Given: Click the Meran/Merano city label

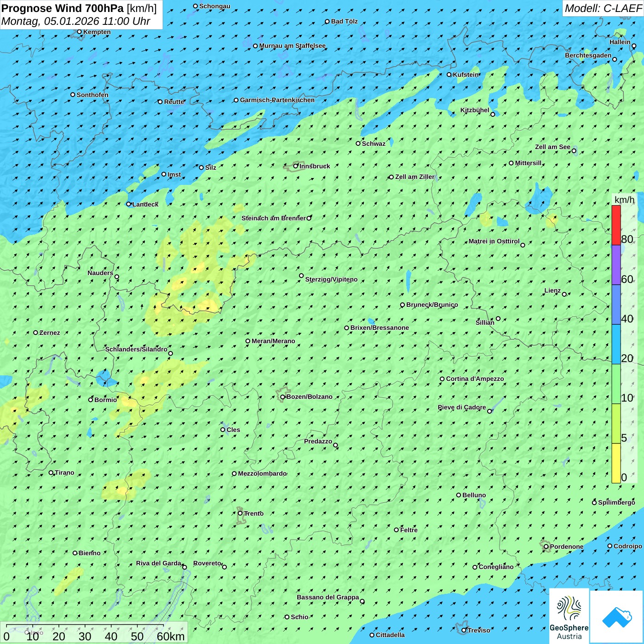Looking at the screenshot, I should coord(273,341).
